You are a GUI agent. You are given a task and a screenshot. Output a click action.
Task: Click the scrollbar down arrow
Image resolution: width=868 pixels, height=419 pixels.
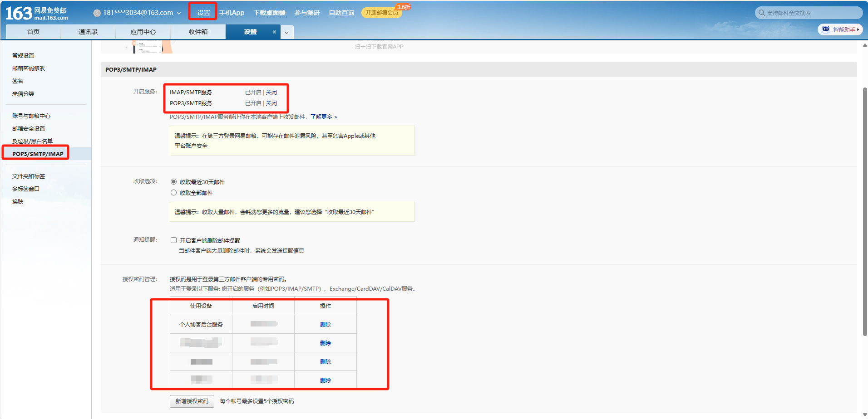coord(864,414)
